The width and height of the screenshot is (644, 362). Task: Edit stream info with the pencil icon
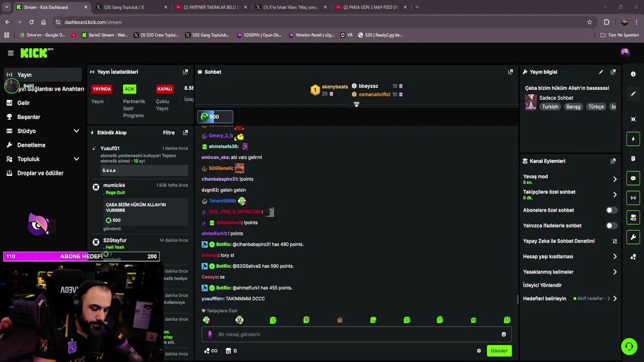pyautogui.click(x=601, y=72)
